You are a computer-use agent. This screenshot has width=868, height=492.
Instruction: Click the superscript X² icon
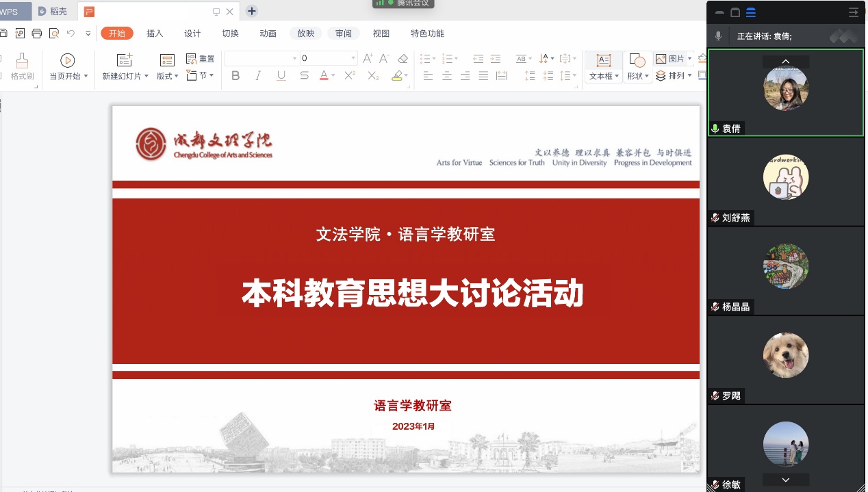(350, 76)
